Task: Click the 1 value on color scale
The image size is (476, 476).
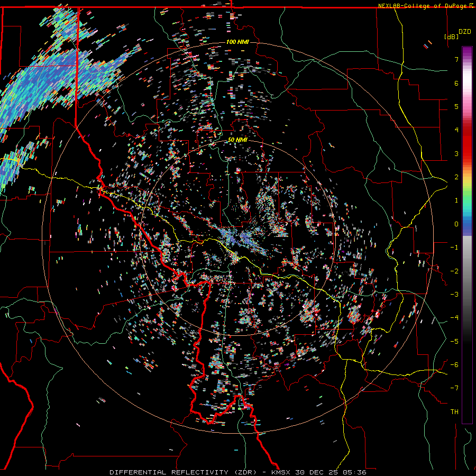Action: [456, 200]
